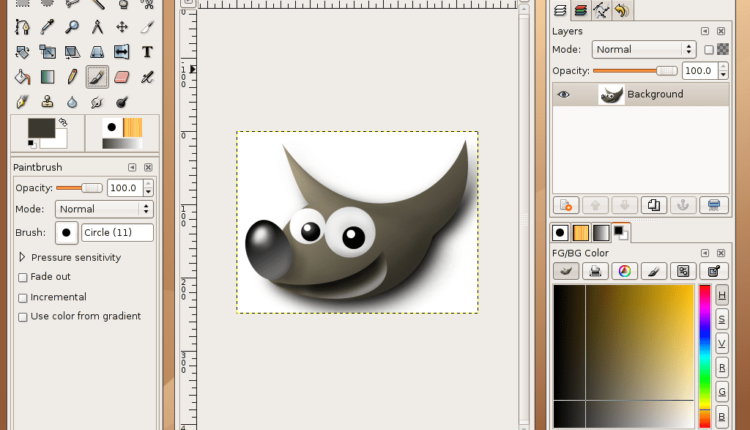Select the Smudge tool
750x430 pixels.
coord(97,102)
